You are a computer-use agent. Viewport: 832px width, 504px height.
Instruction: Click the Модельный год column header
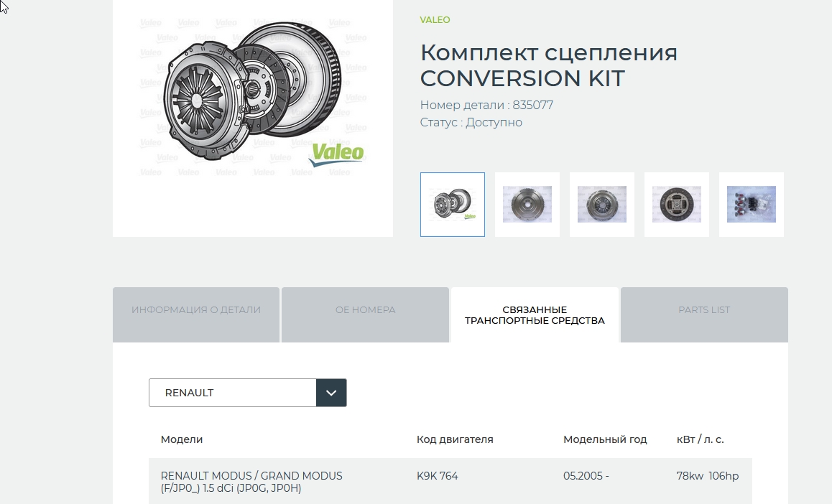(x=605, y=439)
